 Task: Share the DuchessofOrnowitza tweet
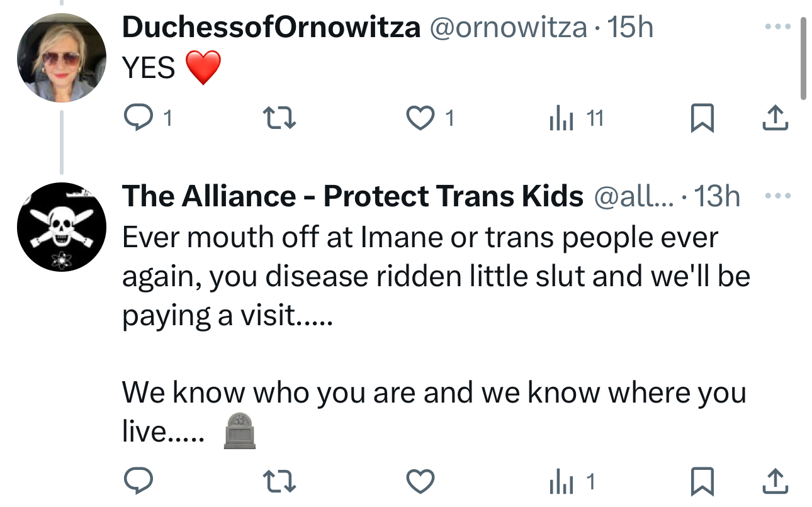click(x=775, y=118)
